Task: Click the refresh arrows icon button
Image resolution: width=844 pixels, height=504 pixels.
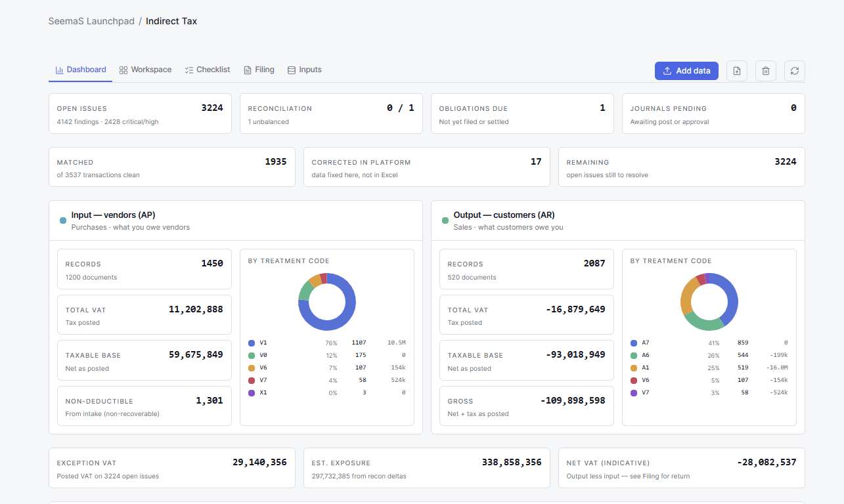Action: (x=795, y=71)
